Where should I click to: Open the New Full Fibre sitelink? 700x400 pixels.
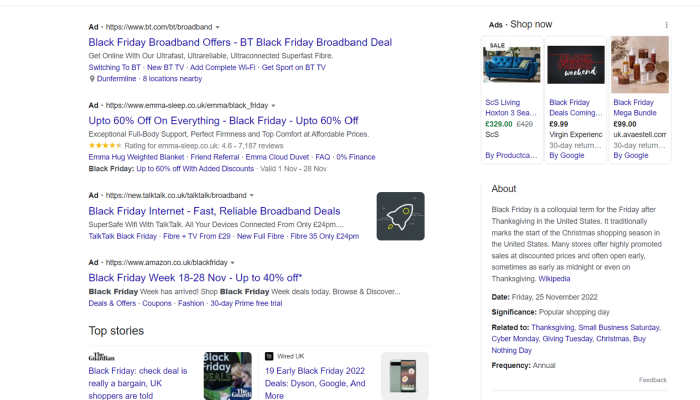tap(260, 236)
